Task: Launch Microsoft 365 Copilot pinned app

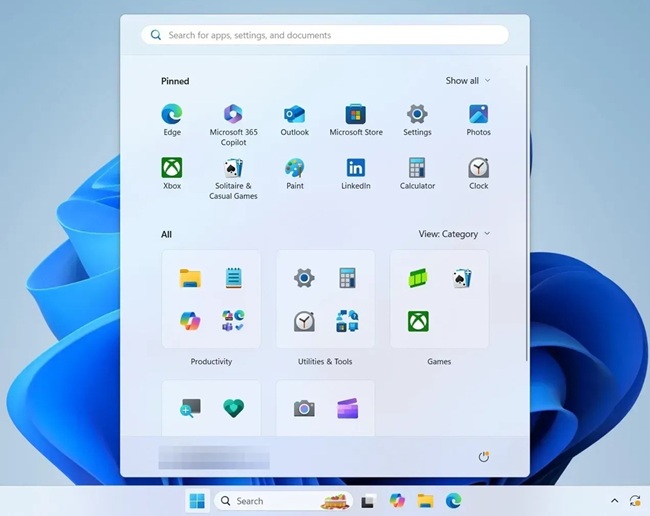Action: (x=233, y=125)
